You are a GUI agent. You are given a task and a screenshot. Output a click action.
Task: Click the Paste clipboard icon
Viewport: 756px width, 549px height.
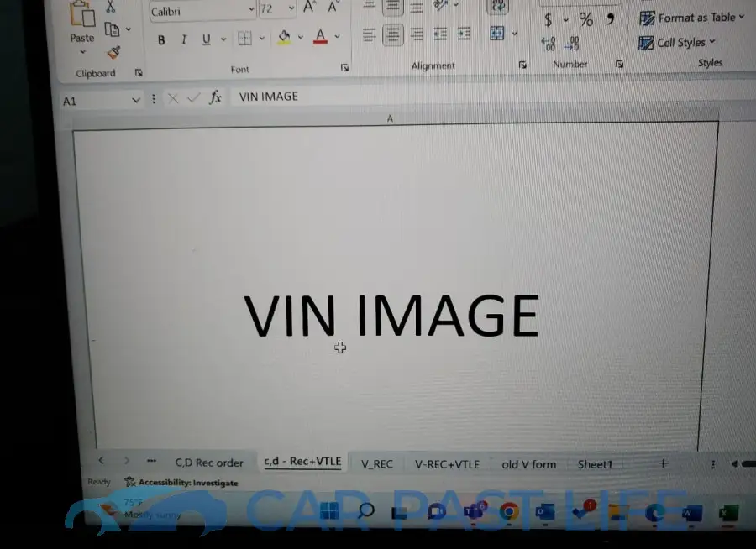(x=82, y=14)
